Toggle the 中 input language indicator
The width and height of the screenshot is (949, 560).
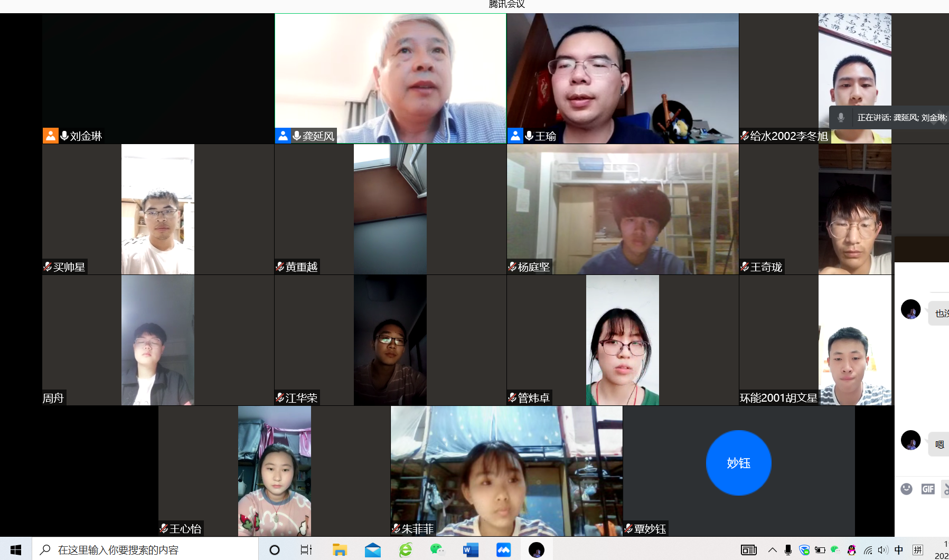[899, 550]
